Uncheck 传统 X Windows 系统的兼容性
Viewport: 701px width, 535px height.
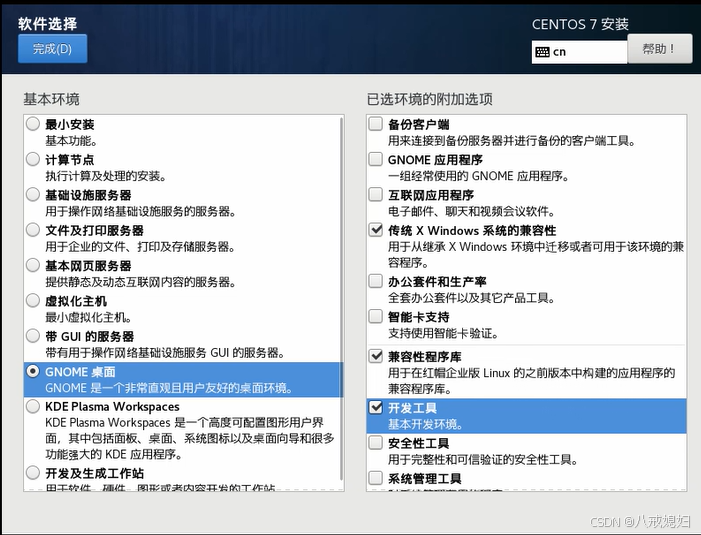[x=376, y=230]
